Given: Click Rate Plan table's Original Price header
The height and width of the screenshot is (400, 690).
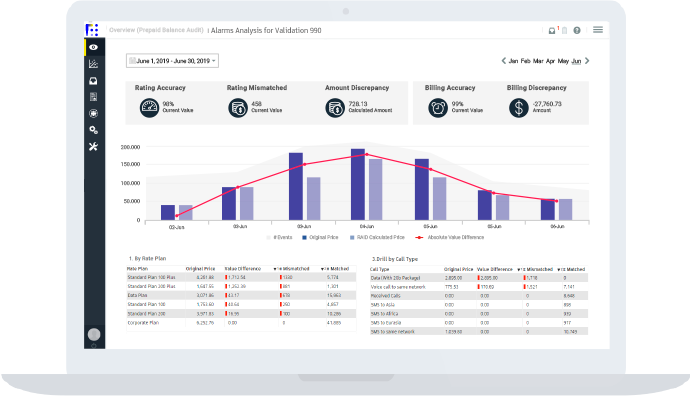Looking at the screenshot, I should click(x=200, y=268).
